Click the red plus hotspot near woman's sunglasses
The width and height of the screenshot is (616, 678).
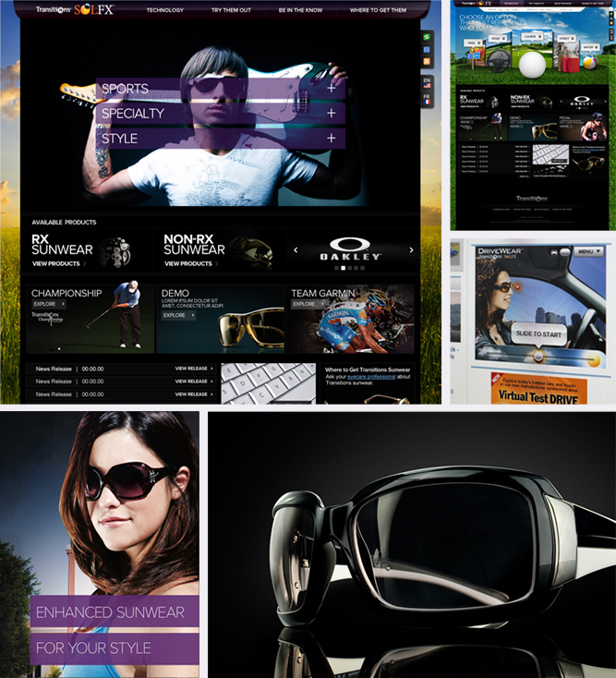click(517, 286)
